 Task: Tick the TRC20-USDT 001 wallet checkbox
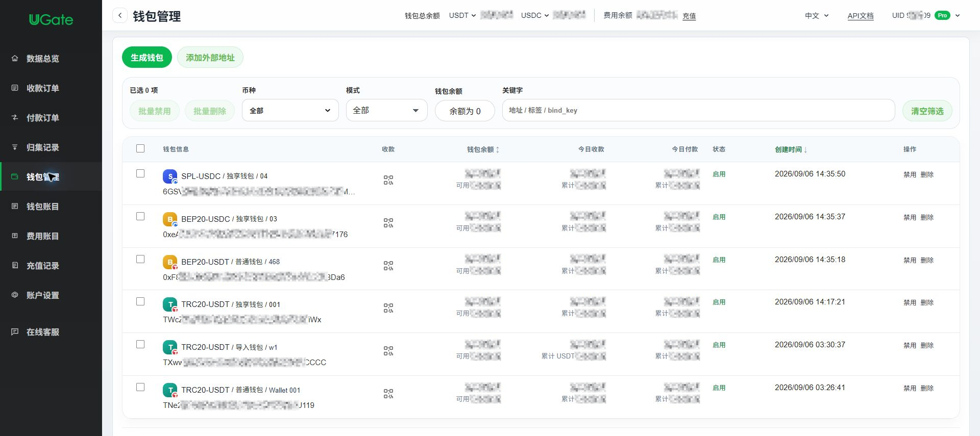click(140, 301)
